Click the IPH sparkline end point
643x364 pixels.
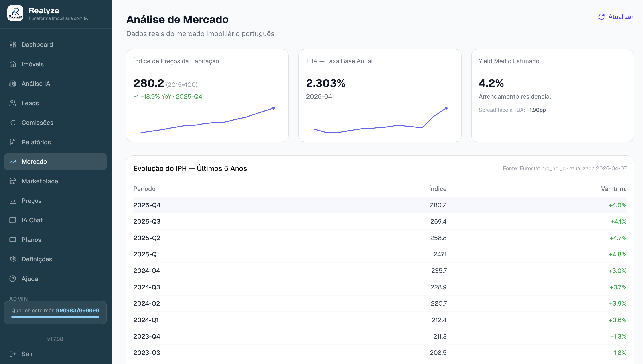pyautogui.click(x=273, y=108)
